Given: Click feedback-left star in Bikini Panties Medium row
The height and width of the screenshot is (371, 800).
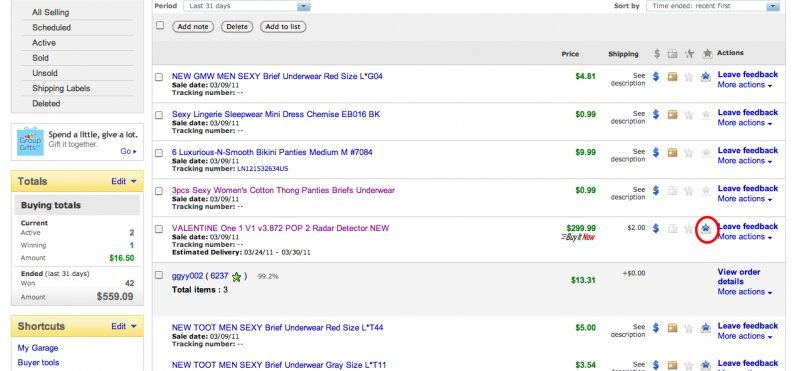Looking at the screenshot, I should tap(689, 153).
